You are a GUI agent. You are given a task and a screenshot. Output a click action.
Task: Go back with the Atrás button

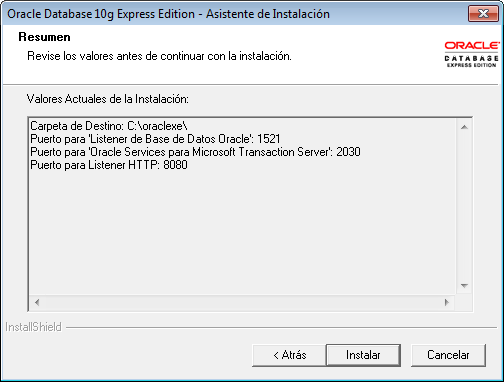coord(289,355)
